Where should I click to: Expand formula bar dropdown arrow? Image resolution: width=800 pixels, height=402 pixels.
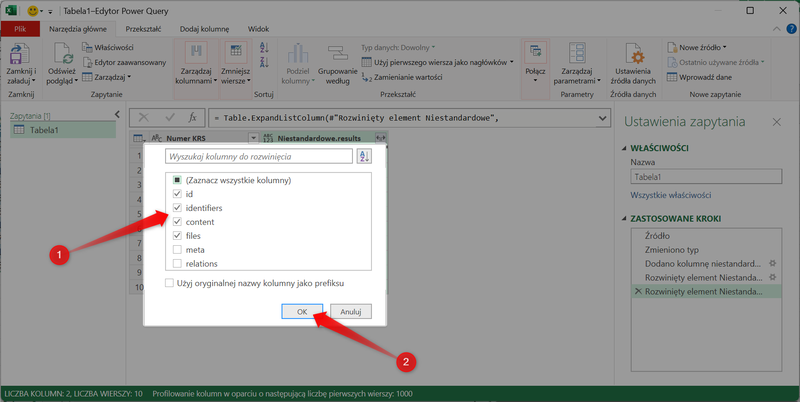pos(602,118)
